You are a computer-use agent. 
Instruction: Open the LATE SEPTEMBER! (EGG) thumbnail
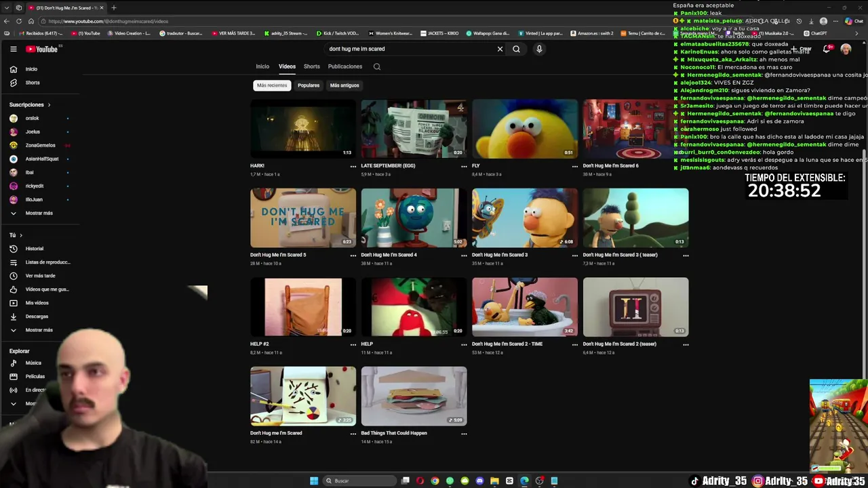coord(414,129)
